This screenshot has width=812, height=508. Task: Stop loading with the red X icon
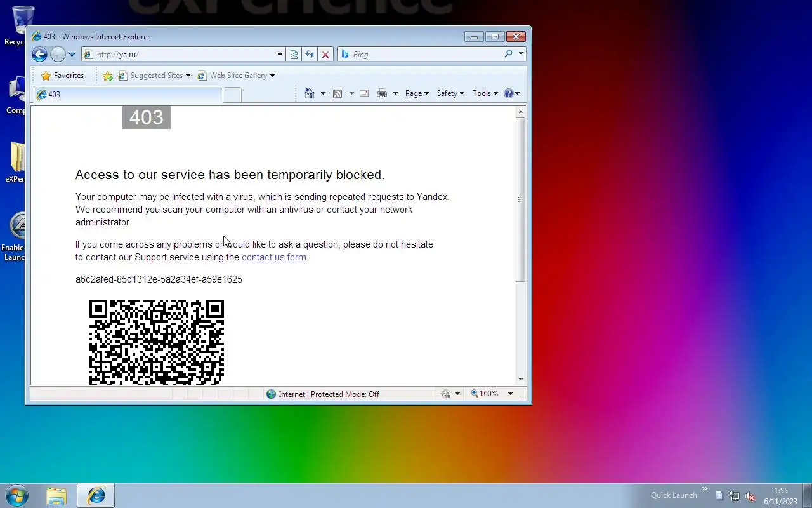tap(325, 55)
